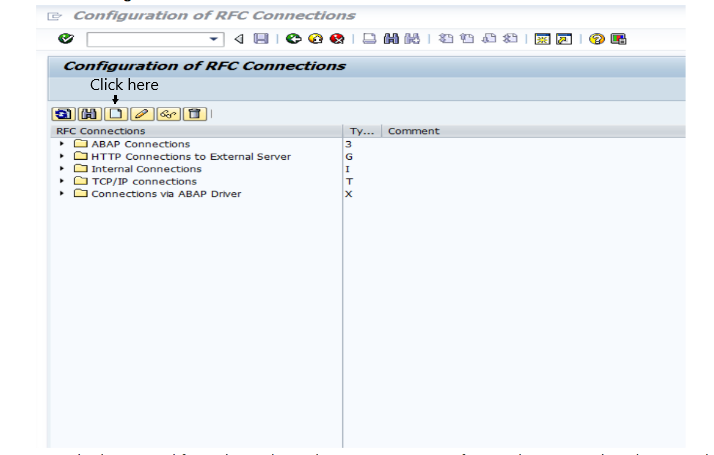Click the Create New Session icon
This screenshot has width=714, height=455.
(542, 39)
